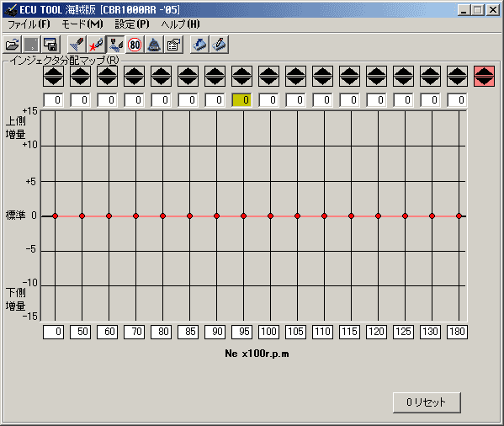Raise the value above the 60 rpm column
The width and height of the screenshot is (504, 426).
coord(108,72)
